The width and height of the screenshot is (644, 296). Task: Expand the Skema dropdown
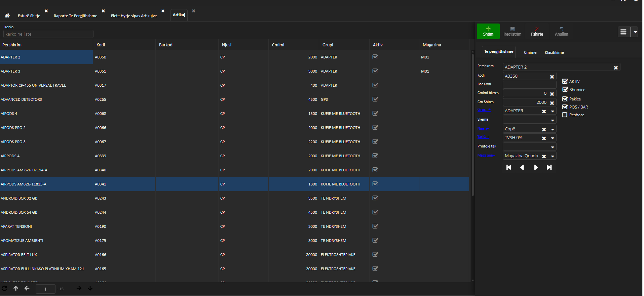(x=552, y=120)
